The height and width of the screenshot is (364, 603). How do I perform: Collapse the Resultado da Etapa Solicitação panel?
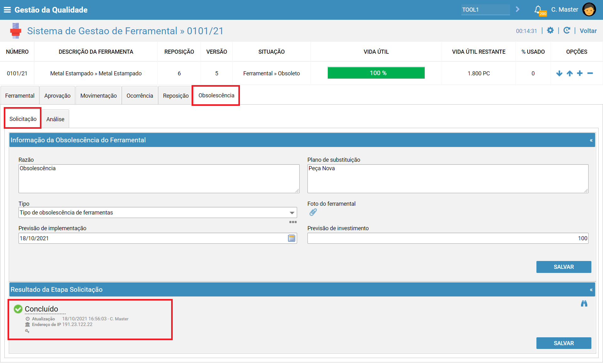tap(591, 290)
